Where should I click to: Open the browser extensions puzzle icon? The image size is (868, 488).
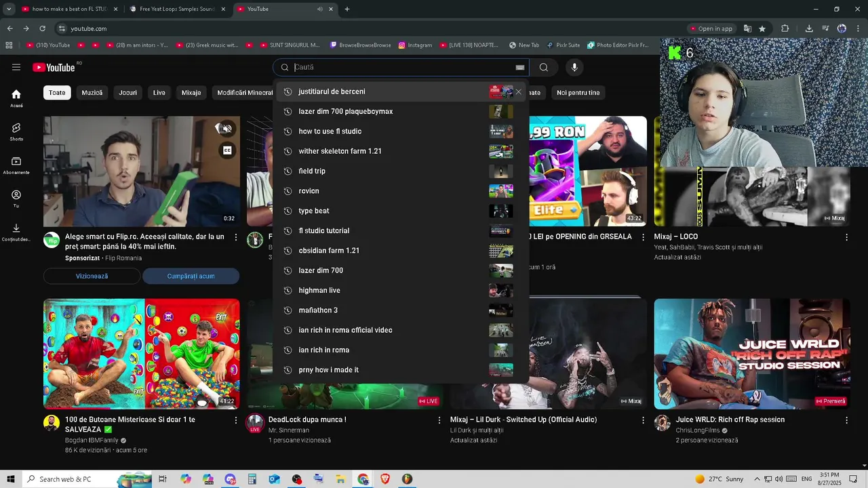[x=785, y=28]
